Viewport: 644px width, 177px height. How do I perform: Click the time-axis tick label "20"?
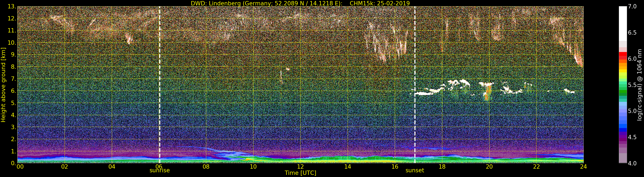(x=489, y=167)
